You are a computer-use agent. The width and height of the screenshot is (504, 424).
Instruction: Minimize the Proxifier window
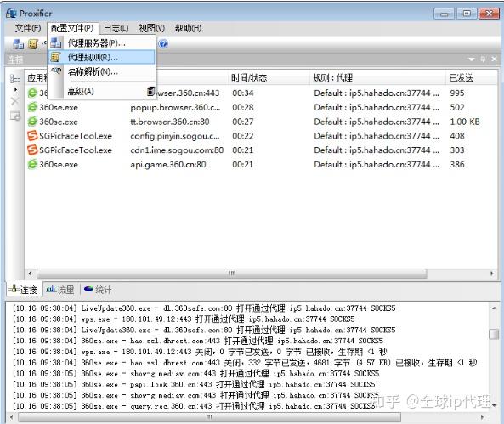coord(445,14)
